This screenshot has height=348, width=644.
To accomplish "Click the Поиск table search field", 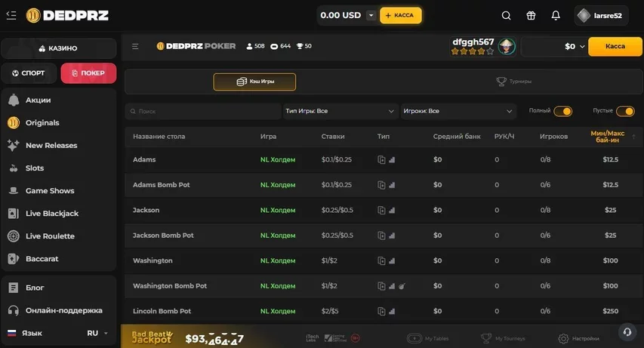I will [x=203, y=111].
